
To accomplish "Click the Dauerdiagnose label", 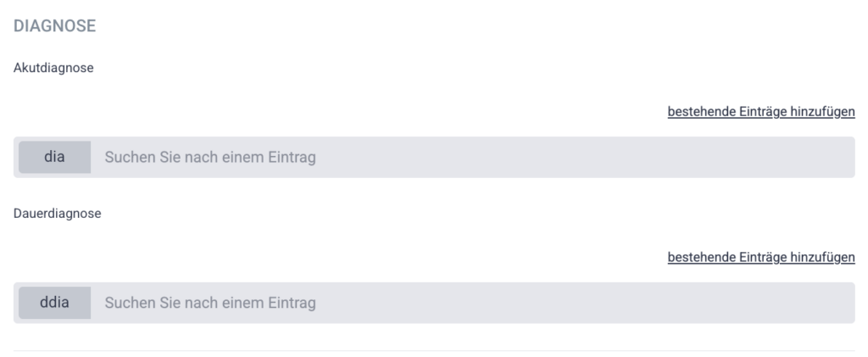I will [58, 215].
